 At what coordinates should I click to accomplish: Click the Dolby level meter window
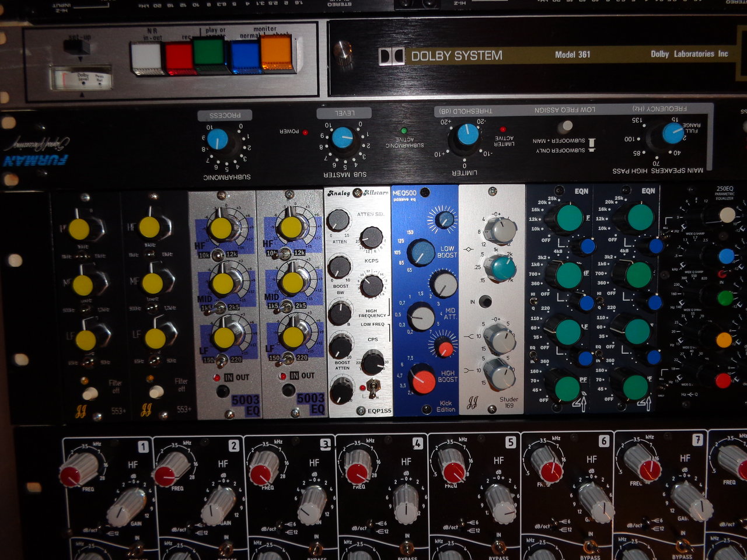[81, 78]
